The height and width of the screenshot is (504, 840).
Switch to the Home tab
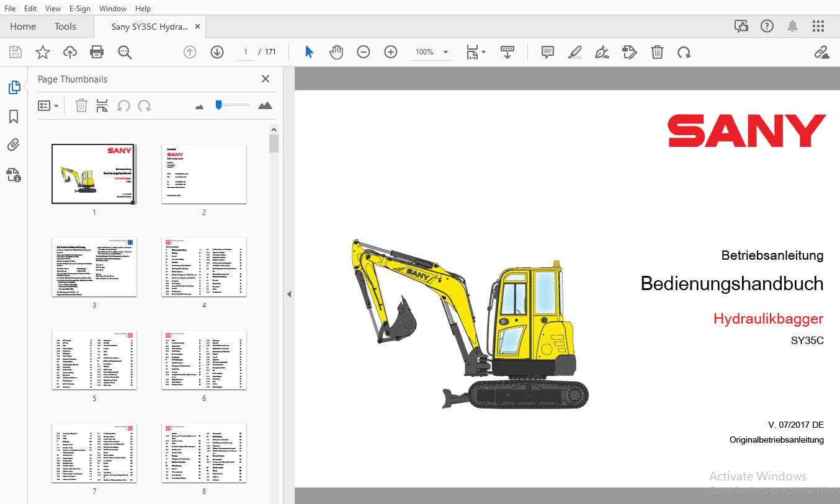click(23, 27)
